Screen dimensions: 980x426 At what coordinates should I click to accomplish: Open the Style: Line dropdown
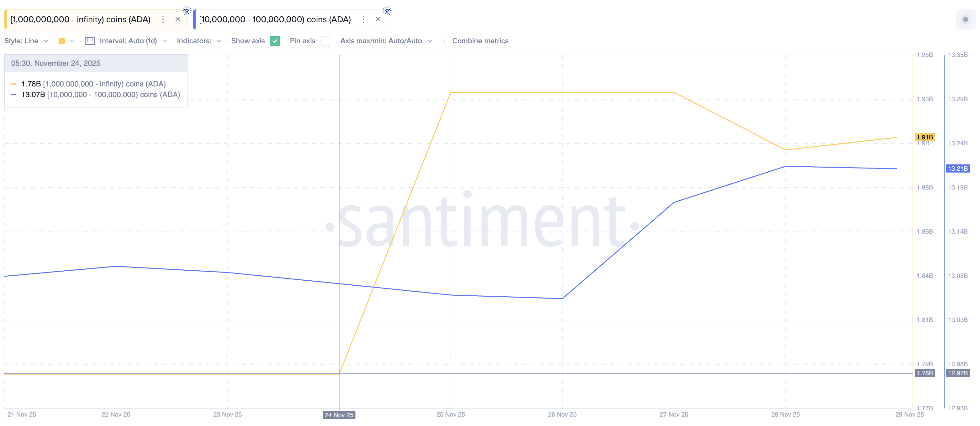[x=26, y=41]
